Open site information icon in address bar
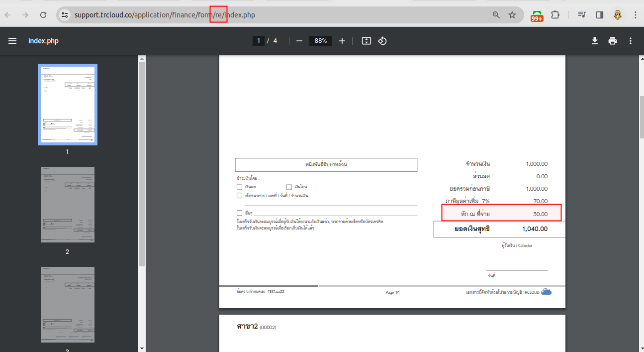644x352 pixels. pyautogui.click(x=65, y=15)
